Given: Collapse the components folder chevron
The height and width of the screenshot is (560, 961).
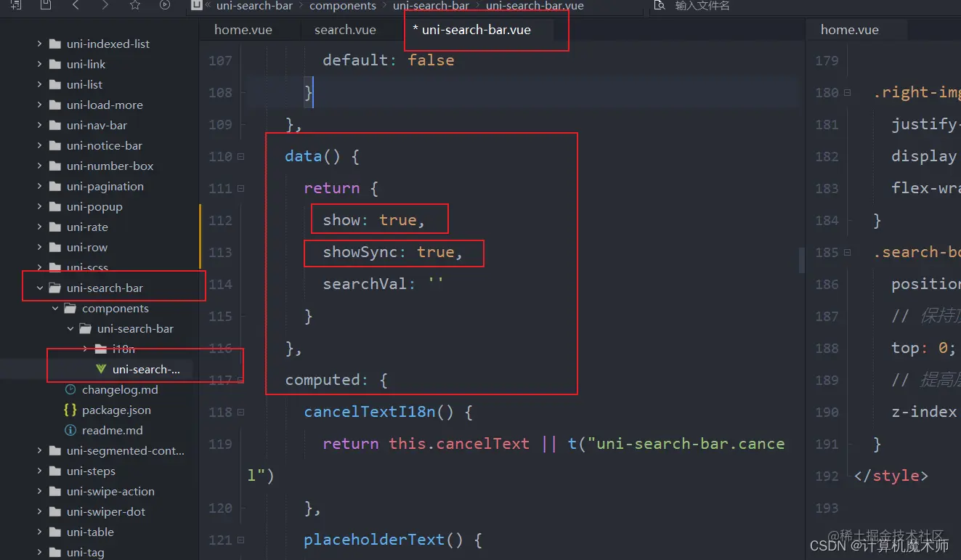Looking at the screenshot, I should [55, 308].
